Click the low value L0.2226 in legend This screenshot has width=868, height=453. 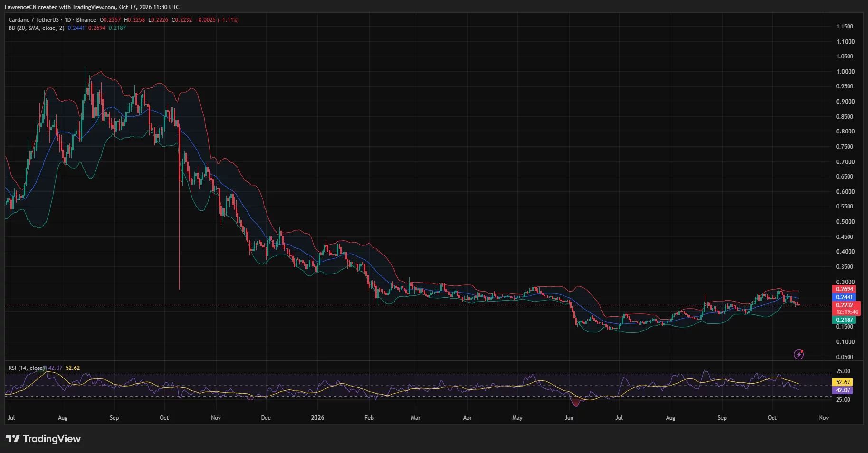[158, 20]
